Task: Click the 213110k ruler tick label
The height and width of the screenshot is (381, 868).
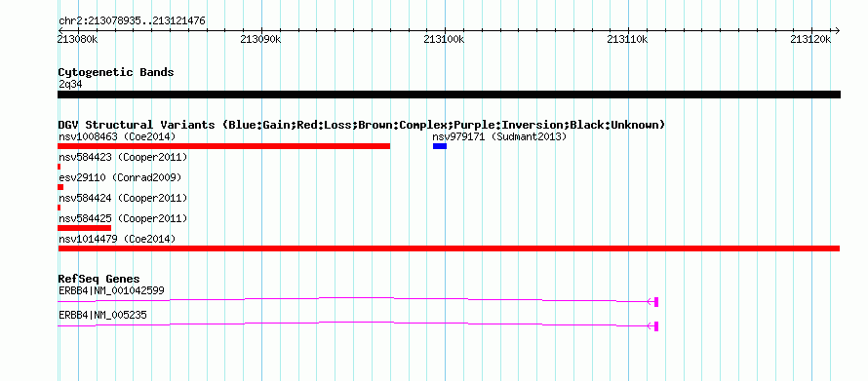Action: 627,39
